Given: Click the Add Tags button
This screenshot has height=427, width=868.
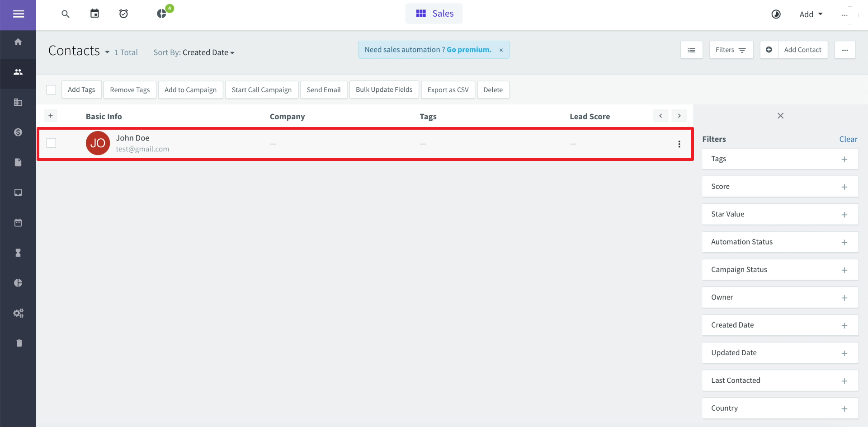Looking at the screenshot, I should pos(81,90).
